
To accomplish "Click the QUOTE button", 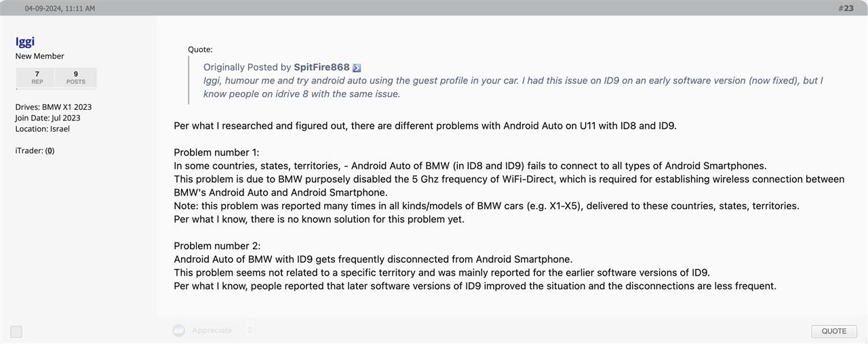I will coord(834,331).
